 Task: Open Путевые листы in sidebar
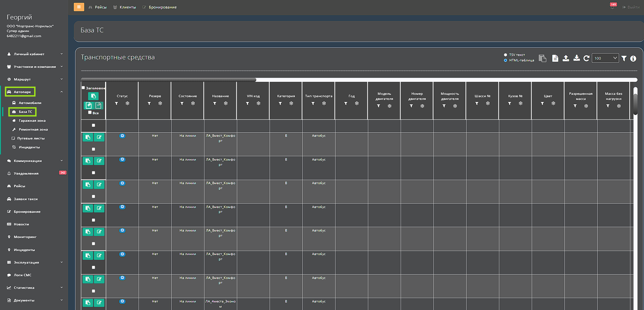pyautogui.click(x=31, y=138)
